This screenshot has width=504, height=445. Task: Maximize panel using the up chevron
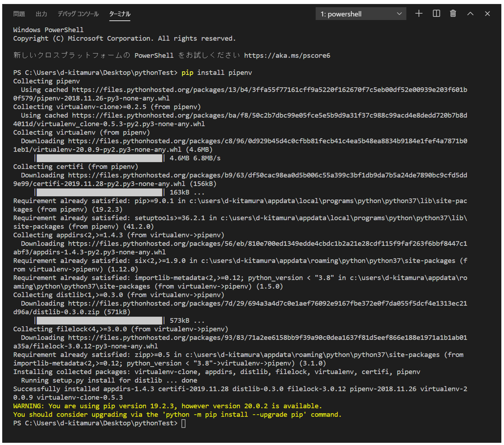pos(470,13)
